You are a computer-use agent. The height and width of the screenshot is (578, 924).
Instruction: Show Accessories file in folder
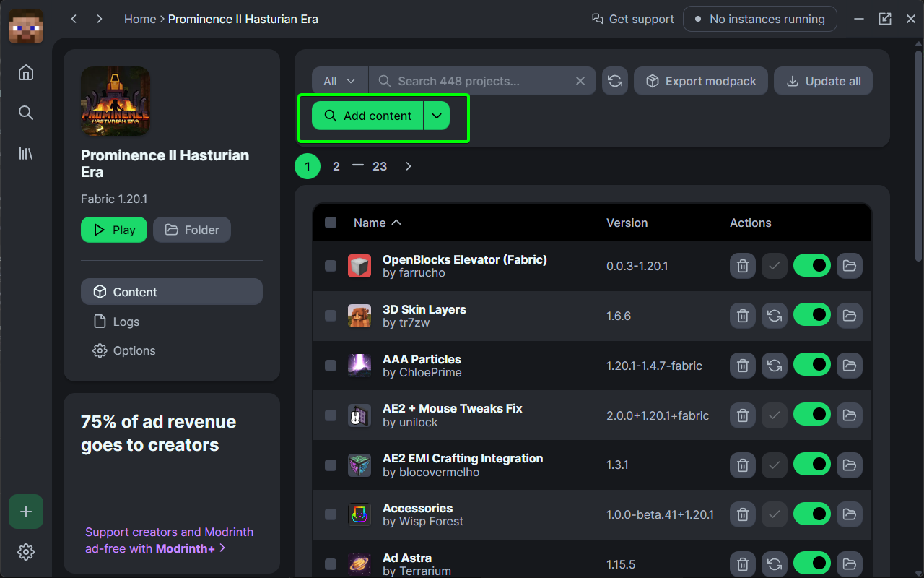[x=850, y=514]
